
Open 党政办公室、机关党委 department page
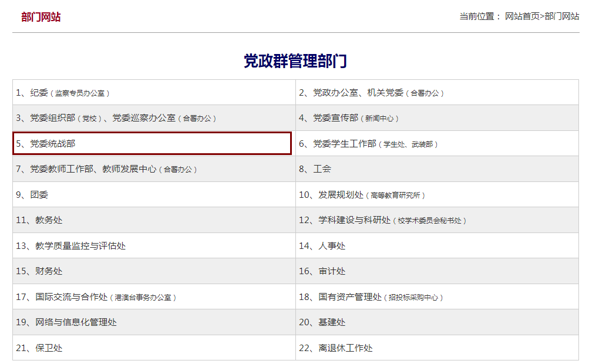[x=358, y=93]
